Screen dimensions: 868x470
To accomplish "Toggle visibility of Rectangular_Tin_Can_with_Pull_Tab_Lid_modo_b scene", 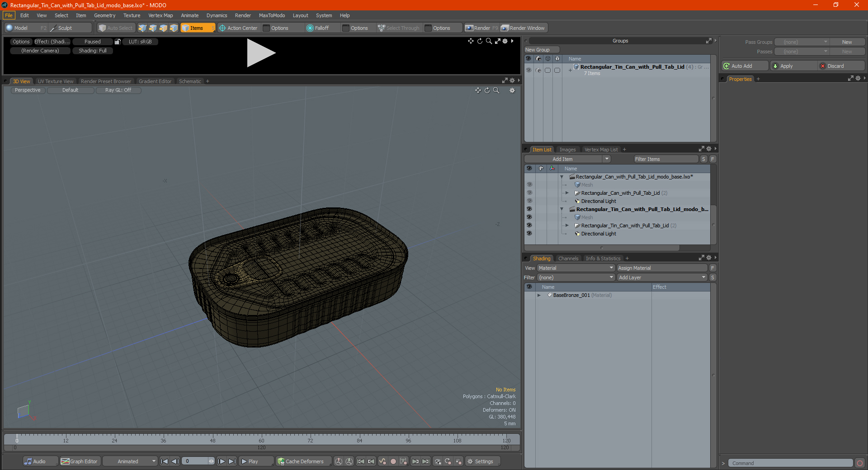I will pyautogui.click(x=529, y=209).
